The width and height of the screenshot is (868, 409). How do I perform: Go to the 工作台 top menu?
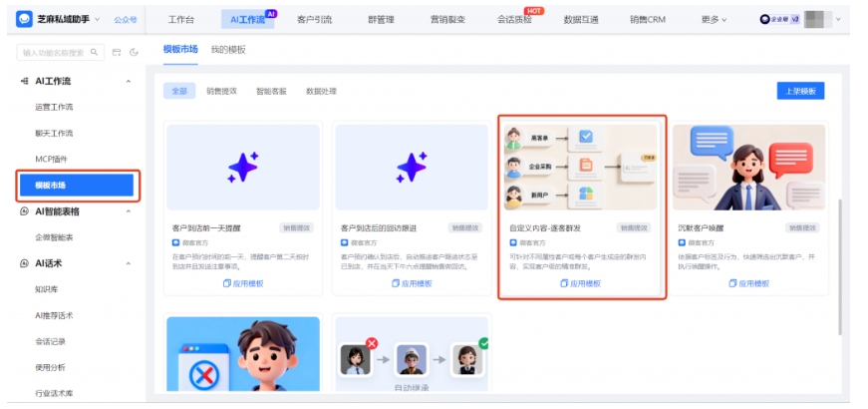(181, 19)
